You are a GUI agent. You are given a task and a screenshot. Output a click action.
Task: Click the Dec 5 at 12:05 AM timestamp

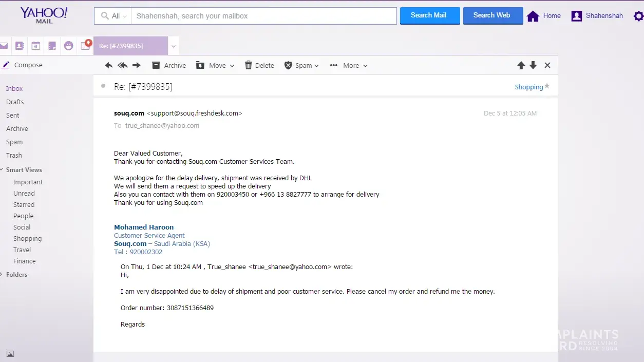tap(510, 113)
